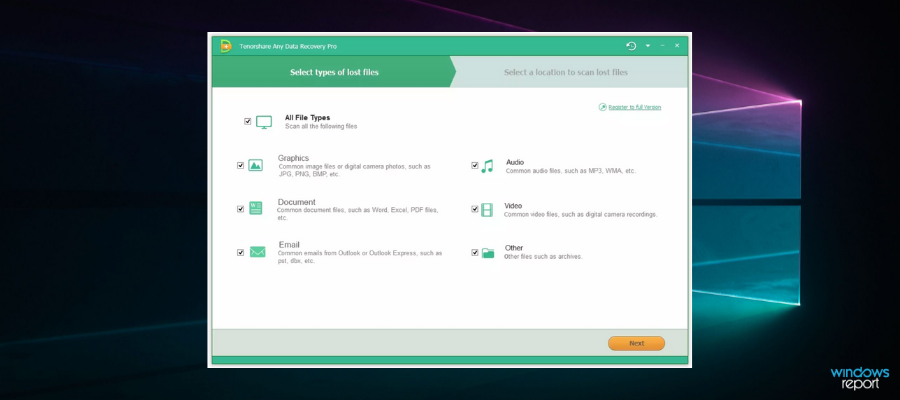Click the Document file icon
This screenshot has height=400, width=900.
[x=255, y=208]
